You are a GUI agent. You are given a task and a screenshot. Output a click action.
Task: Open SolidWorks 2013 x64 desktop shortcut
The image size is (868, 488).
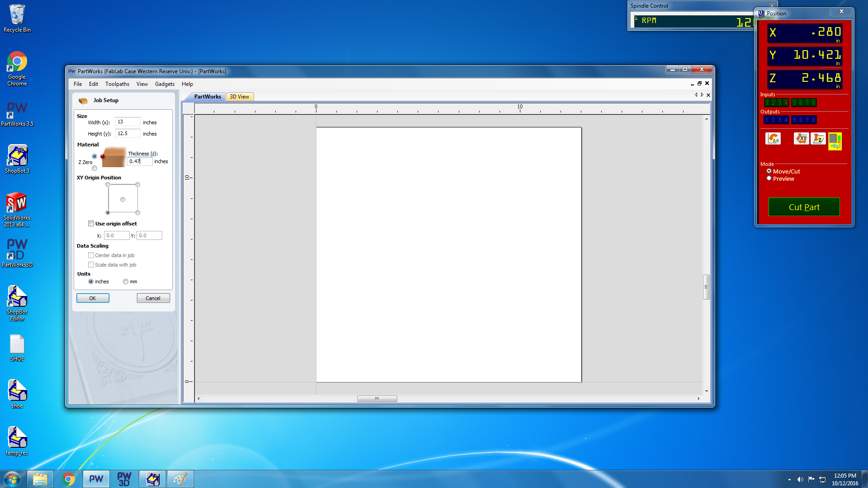[17, 209]
